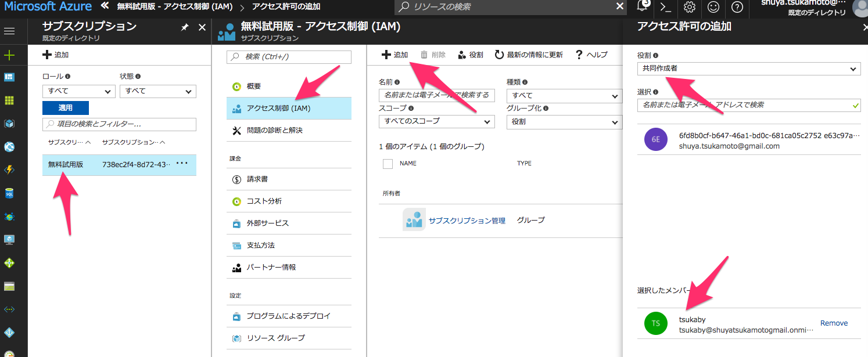Open the スコープ dropdown
The height and width of the screenshot is (357, 868).
pyautogui.click(x=436, y=121)
